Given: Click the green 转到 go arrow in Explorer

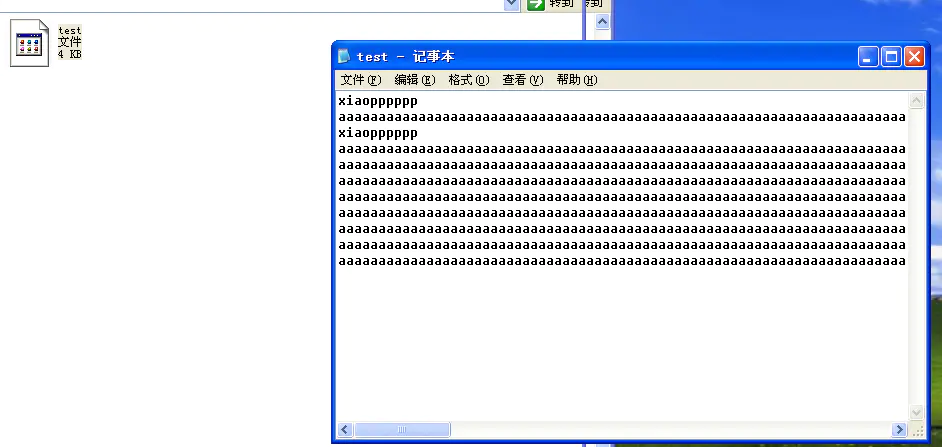Looking at the screenshot, I should point(535,4).
